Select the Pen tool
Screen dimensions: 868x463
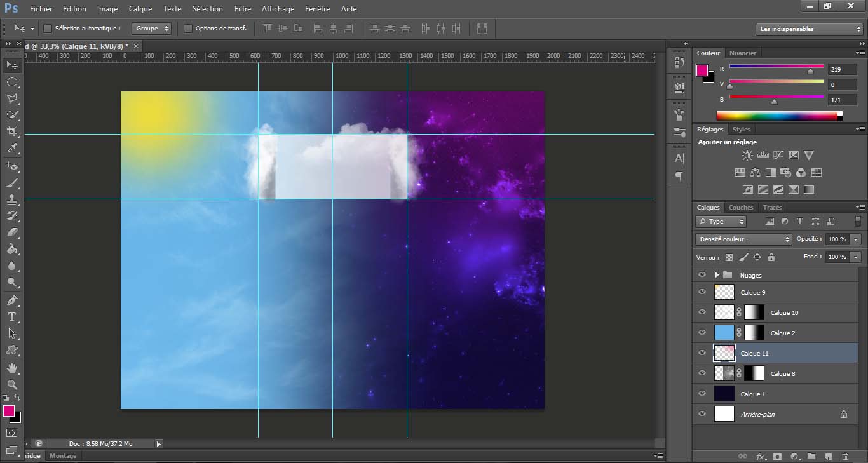(x=12, y=300)
